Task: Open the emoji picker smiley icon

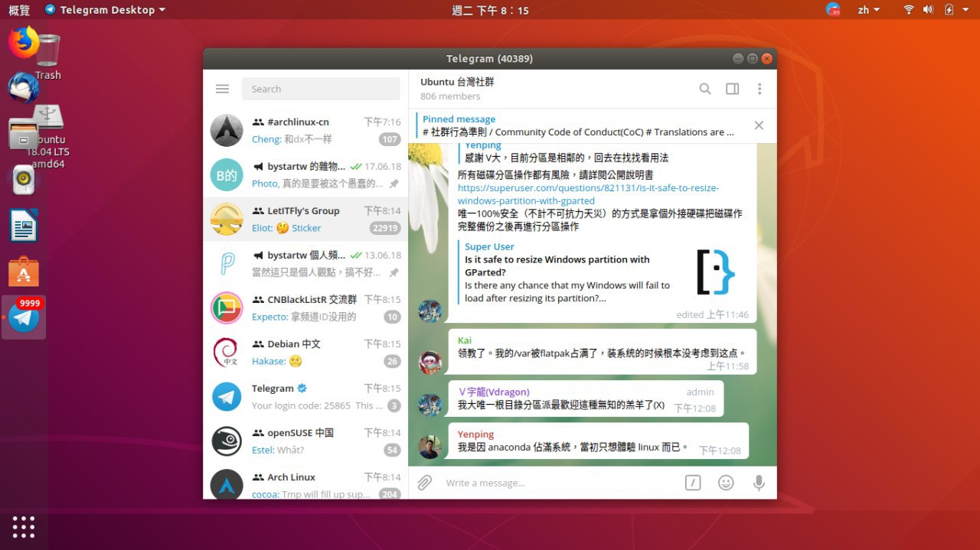Action: (x=726, y=483)
